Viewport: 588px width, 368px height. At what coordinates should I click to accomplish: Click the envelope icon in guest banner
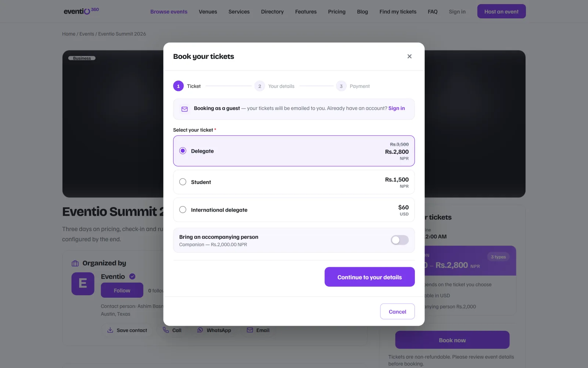coord(184,109)
